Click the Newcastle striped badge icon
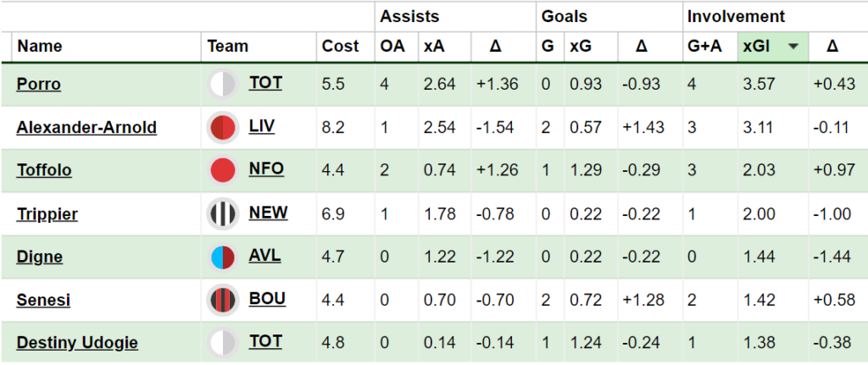The width and height of the screenshot is (868, 365). click(x=222, y=213)
